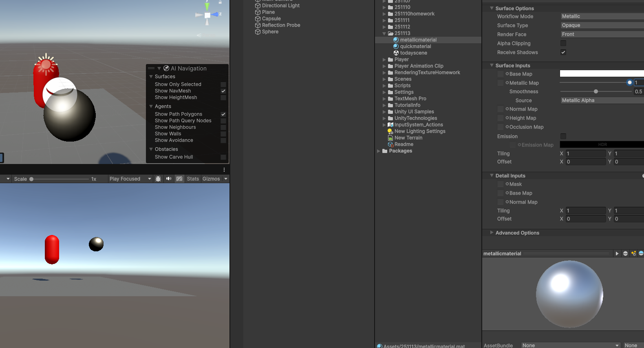Toggle preview lighting icon for metallicmaterial
This screenshot has width=644, height=348.
[x=633, y=253]
